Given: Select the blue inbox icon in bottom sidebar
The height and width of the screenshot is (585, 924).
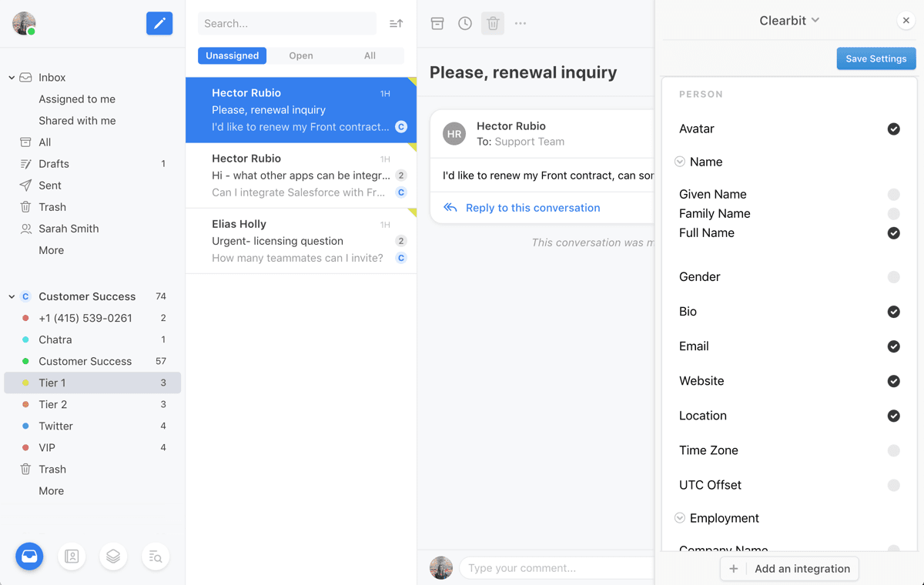Looking at the screenshot, I should tap(29, 556).
